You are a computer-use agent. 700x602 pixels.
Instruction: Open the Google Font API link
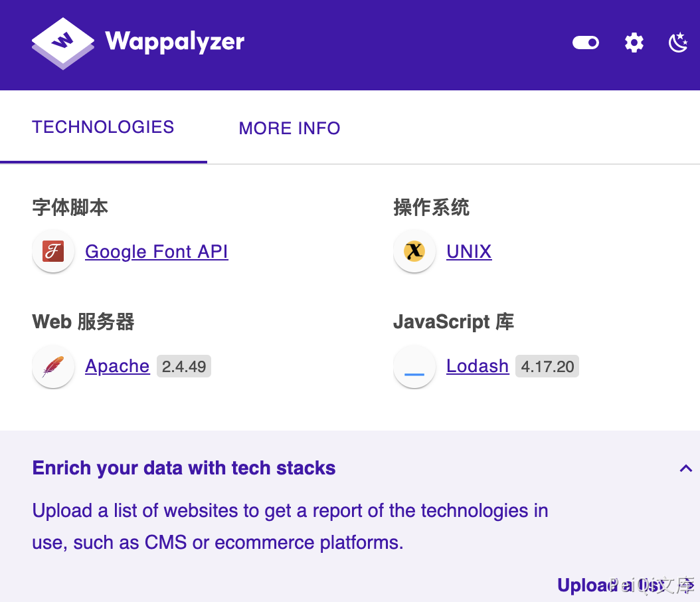coord(157,251)
